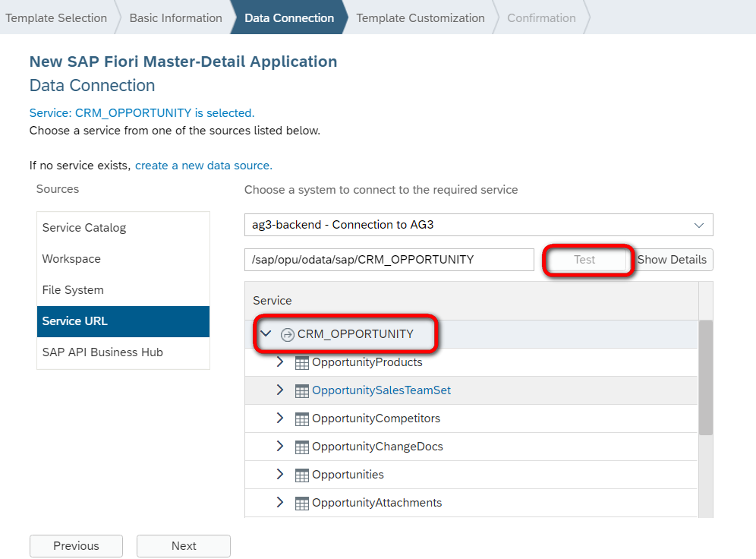Select File System source

[x=123, y=290]
